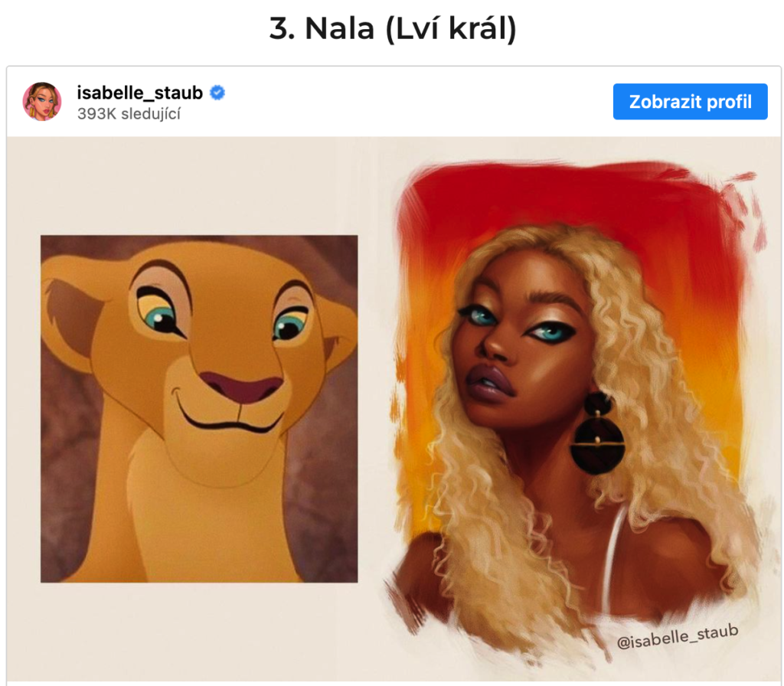The height and width of the screenshot is (686, 784).
Task: Click the heading 3. Nala (Lví král)
Action: click(x=393, y=28)
